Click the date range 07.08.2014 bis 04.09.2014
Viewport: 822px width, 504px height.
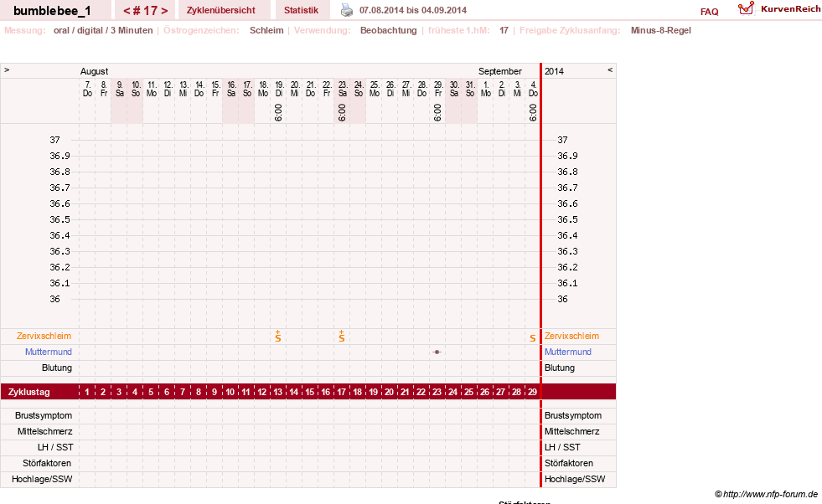pyautogui.click(x=413, y=10)
